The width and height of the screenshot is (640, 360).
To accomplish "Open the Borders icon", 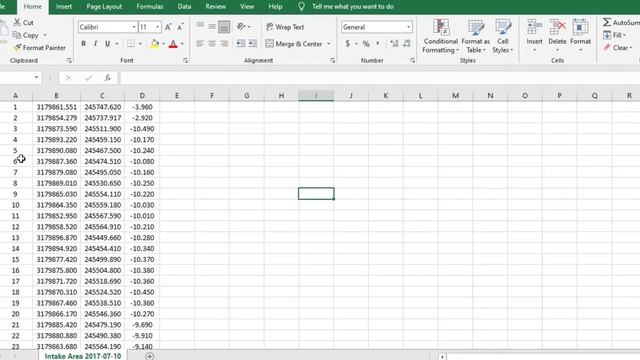I will (131, 44).
